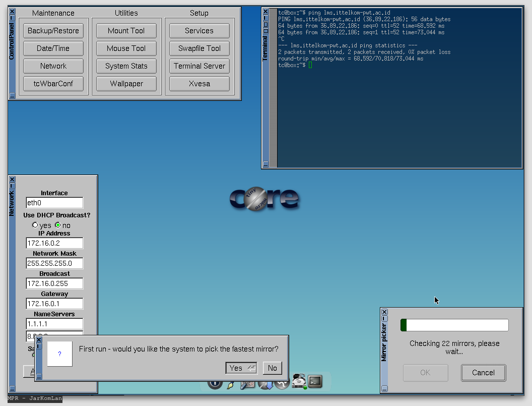Launch the Editor pen icon in dock

click(231, 385)
